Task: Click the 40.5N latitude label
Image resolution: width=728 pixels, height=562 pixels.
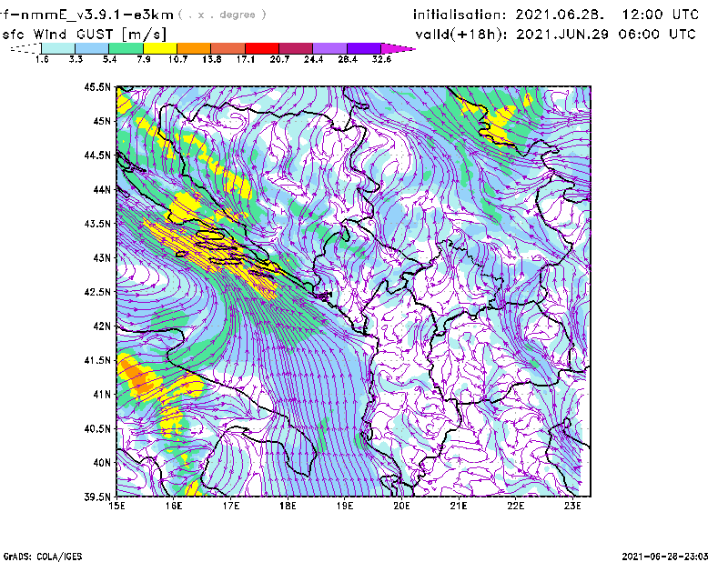Action: [97, 428]
